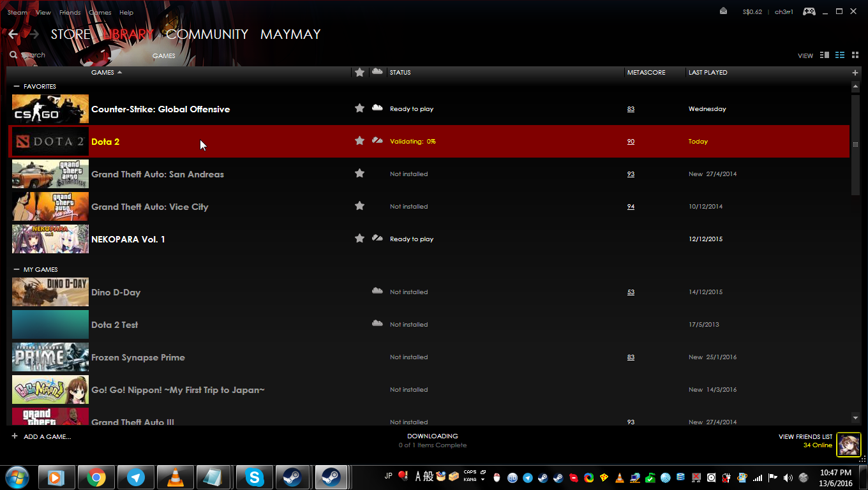Screen dimensions: 868x490
Task: Unfavorite Counter-Strike: Global Offensive star
Action: coord(359,108)
